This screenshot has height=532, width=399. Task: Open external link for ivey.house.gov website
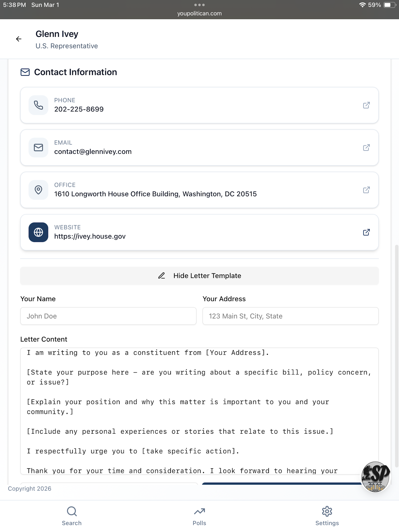(x=366, y=232)
